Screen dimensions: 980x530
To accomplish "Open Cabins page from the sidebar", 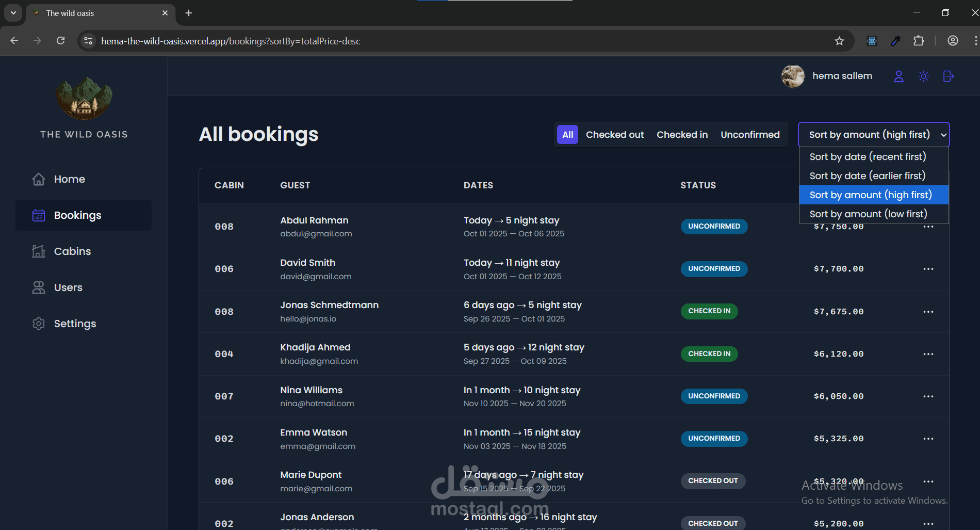I will [x=72, y=251].
